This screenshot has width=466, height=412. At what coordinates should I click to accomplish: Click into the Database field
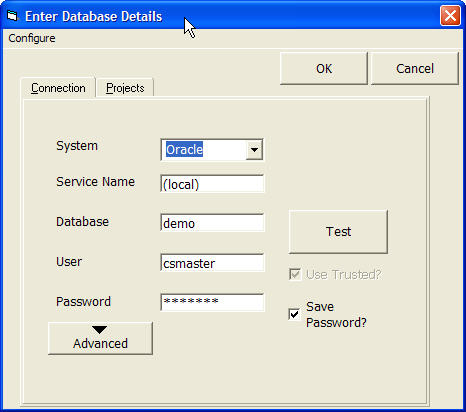pos(212,223)
